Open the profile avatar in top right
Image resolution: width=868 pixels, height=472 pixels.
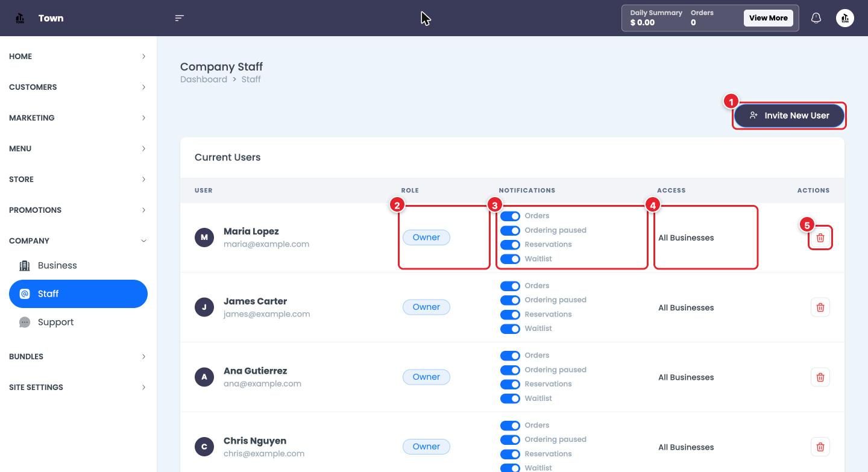845,18
